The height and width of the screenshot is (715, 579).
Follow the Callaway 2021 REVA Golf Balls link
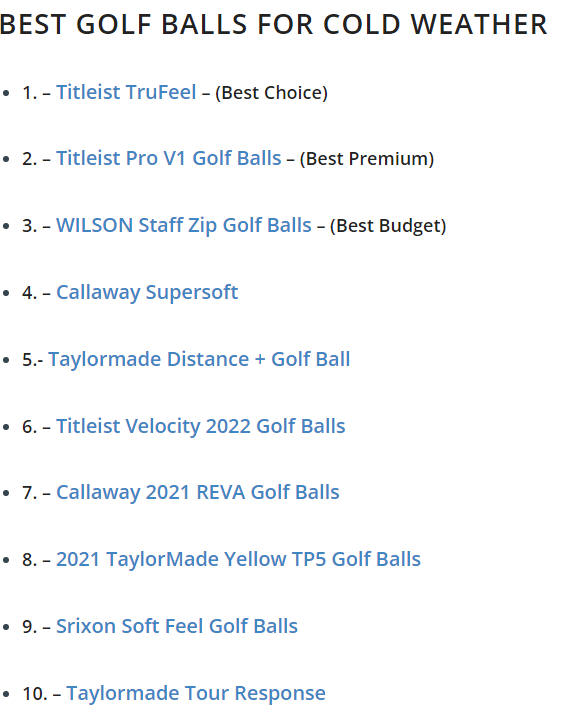(x=198, y=492)
